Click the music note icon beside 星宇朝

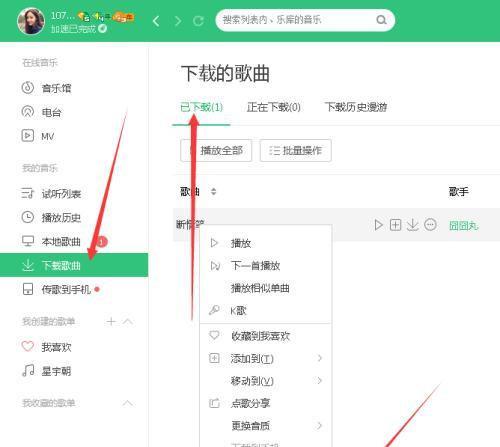pos(28,370)
